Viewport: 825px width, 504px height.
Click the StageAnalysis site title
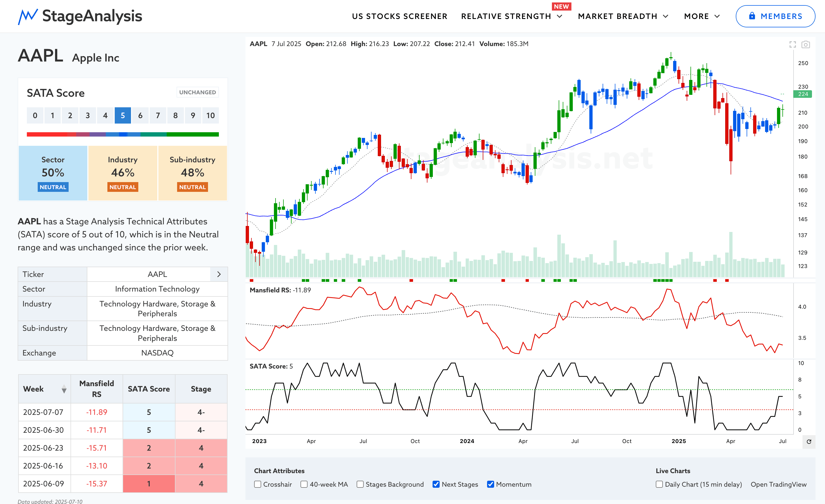92,16
